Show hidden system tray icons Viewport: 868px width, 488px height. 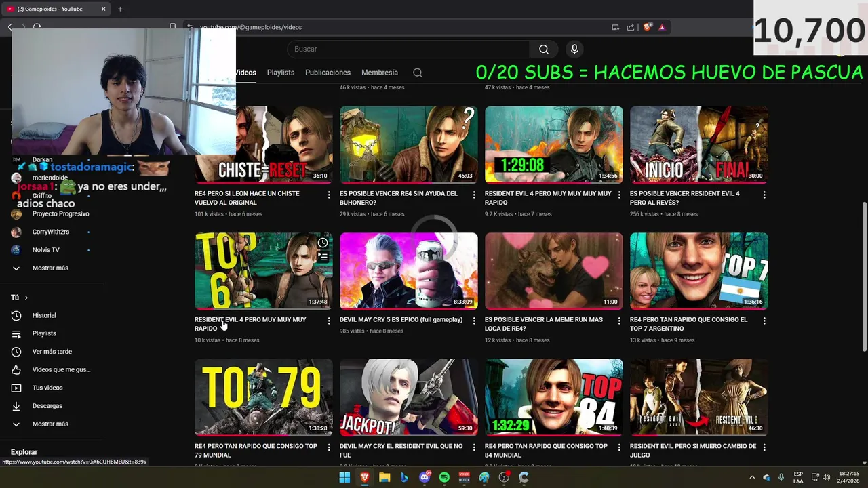click(751, 477)
